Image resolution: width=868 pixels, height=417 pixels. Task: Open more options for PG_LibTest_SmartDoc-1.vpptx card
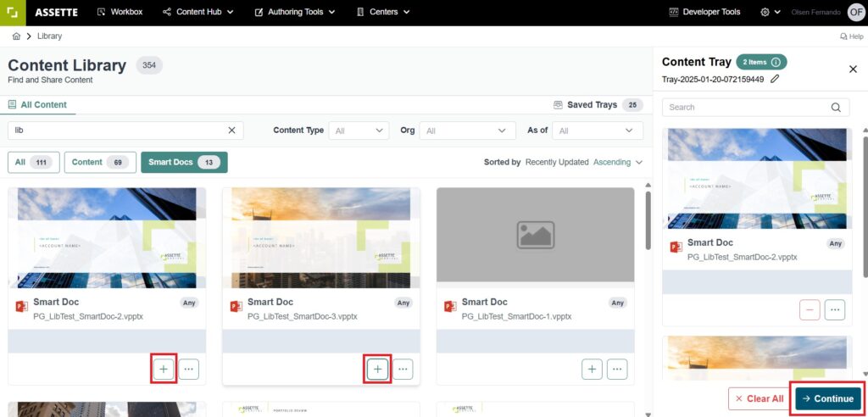(x=617, y=369)
